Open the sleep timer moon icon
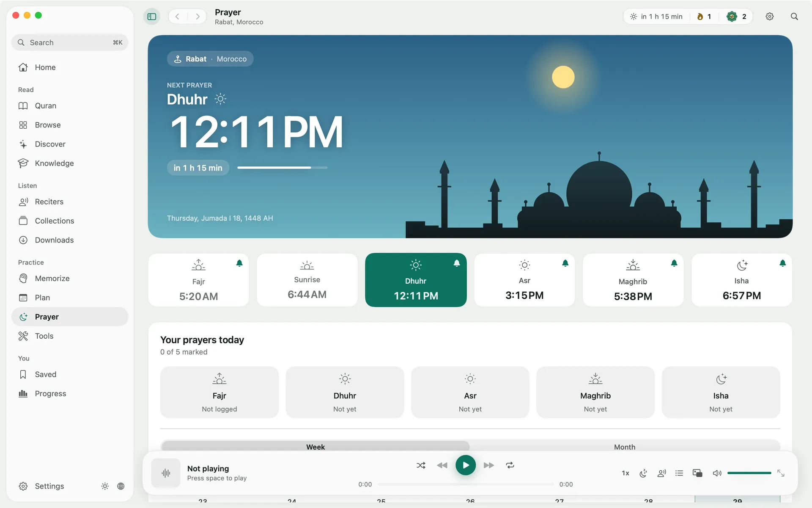812x508 pixels. 643,473
